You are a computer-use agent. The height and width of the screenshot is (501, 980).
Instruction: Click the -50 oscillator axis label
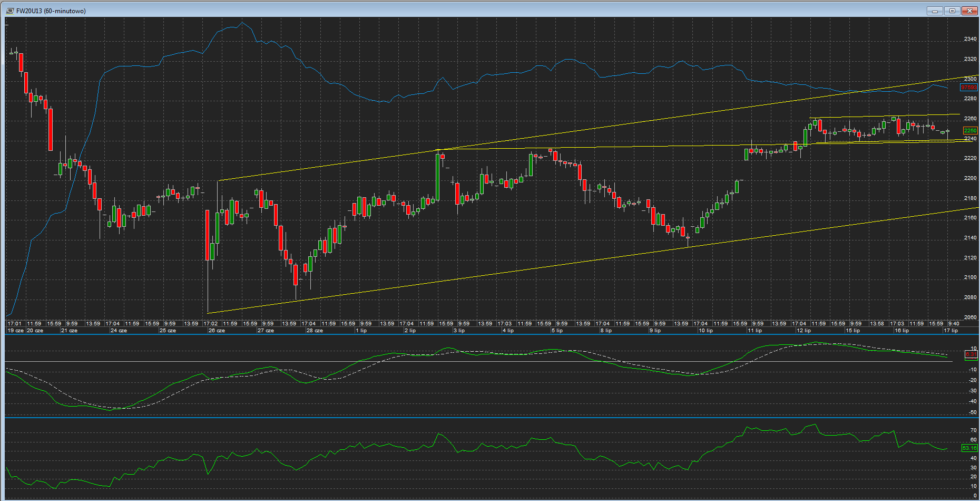click(973, 412)
